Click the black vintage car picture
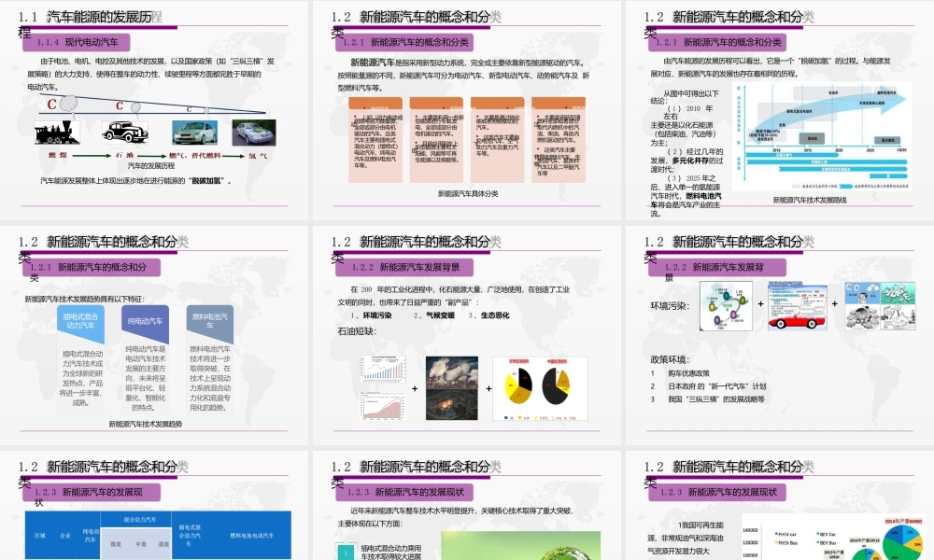The height and width of the screenshot is (560, 934). 125,133
